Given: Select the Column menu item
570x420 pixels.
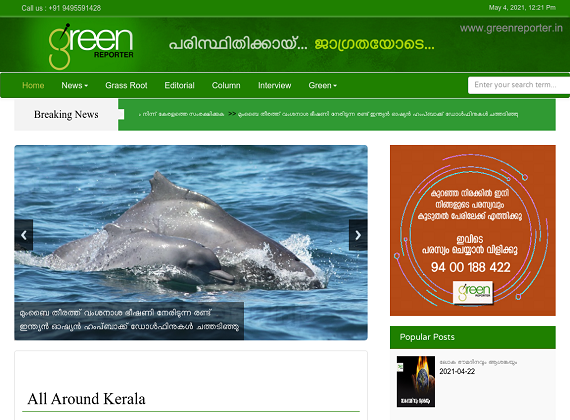Looking at the screenshot, I should [226, 85].
